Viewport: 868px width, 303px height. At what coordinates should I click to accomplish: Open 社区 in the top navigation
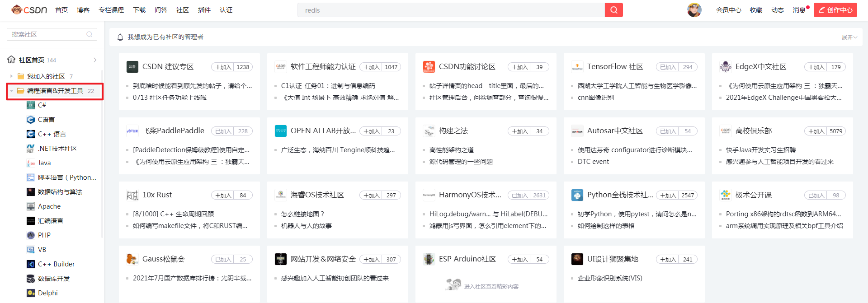[183, 10]
